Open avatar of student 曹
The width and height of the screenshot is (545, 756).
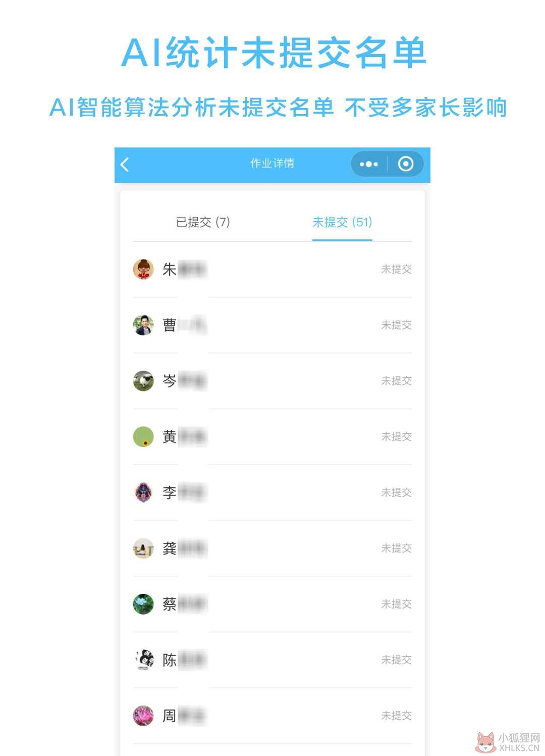click(x=143, y=325)
